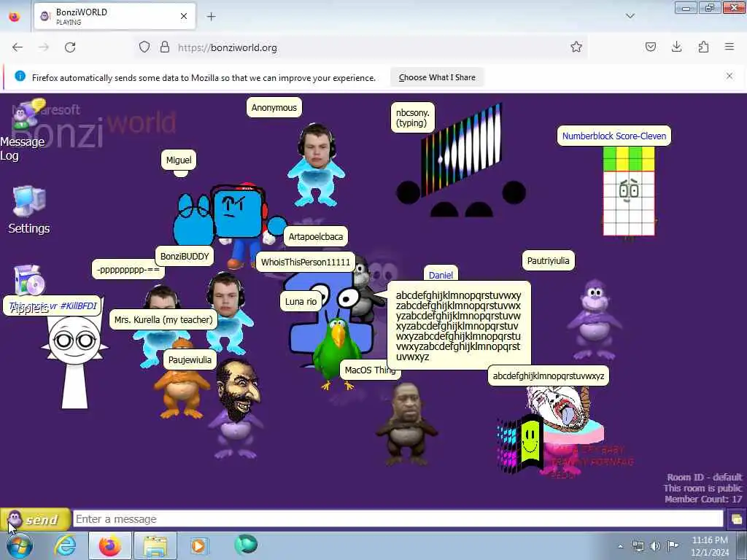
Task: Click the Miguel name label
Action: coord(179,160)
